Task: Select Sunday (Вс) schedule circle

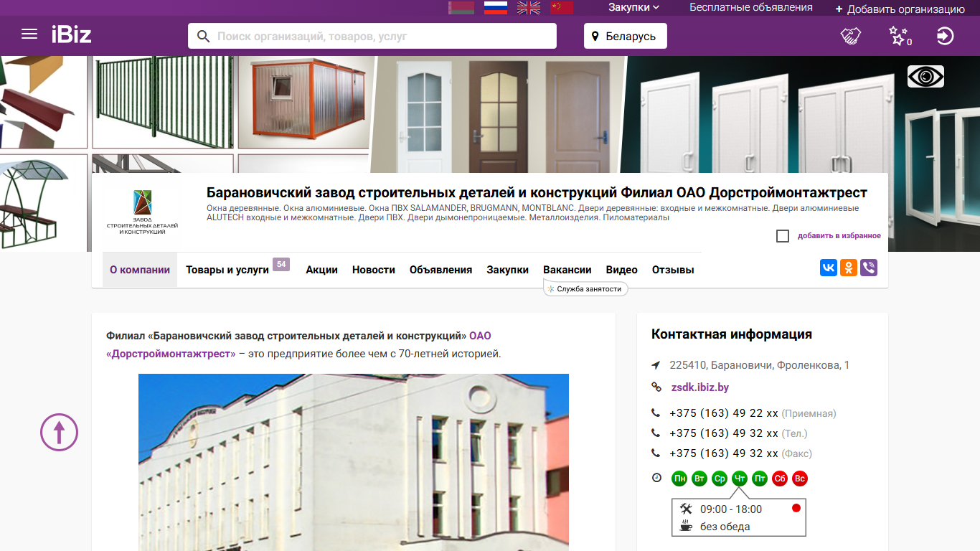Action: pos(800,479)
